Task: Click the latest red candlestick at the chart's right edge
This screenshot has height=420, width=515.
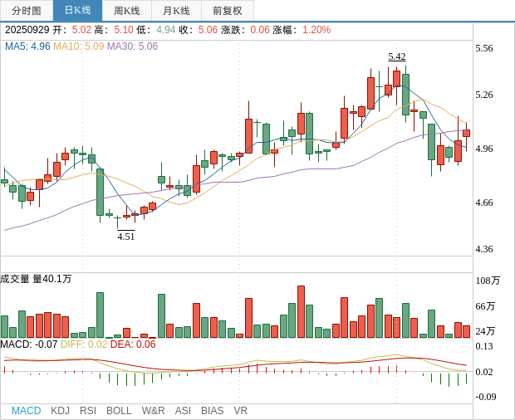Action: pyautogui.click(x=466, y=133)
